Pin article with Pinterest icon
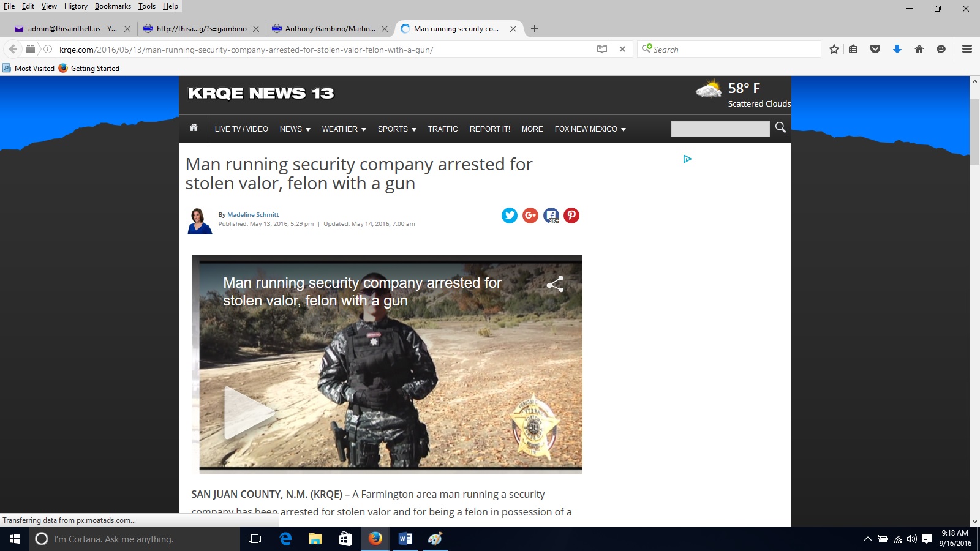This screenshot has width=980, height=551. coord(571,216)
